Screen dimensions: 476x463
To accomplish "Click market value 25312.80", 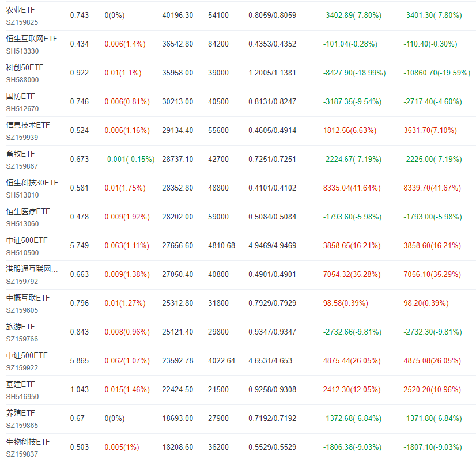I will tap(177, 303).
